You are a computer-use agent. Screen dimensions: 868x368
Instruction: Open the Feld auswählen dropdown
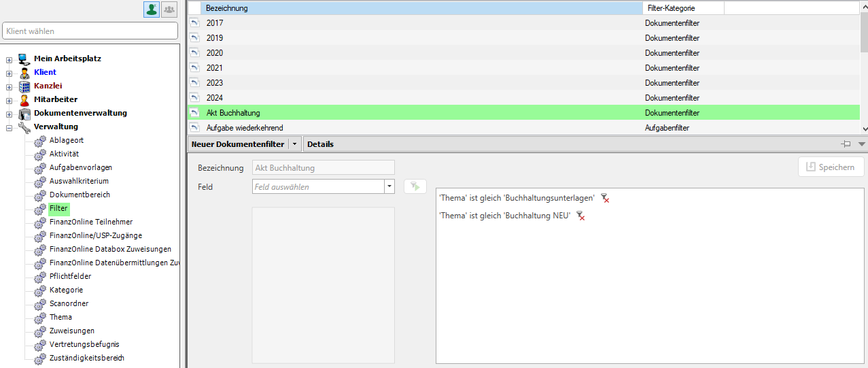coord(389,186)
